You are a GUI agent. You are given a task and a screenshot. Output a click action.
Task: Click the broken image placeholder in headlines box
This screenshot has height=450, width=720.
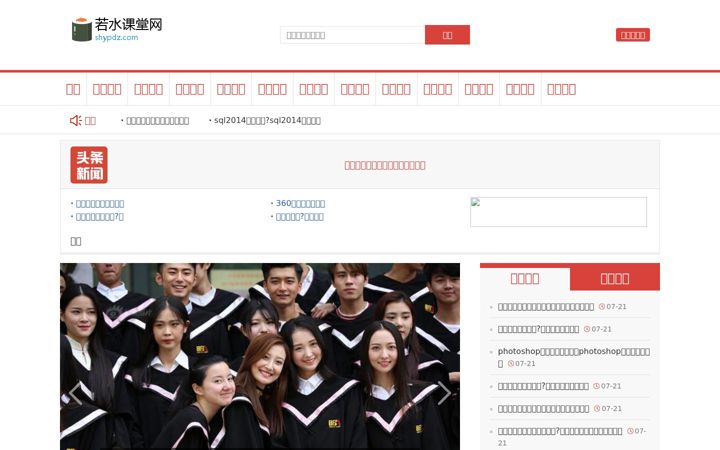pyautogui.click(x=558, y=212)
